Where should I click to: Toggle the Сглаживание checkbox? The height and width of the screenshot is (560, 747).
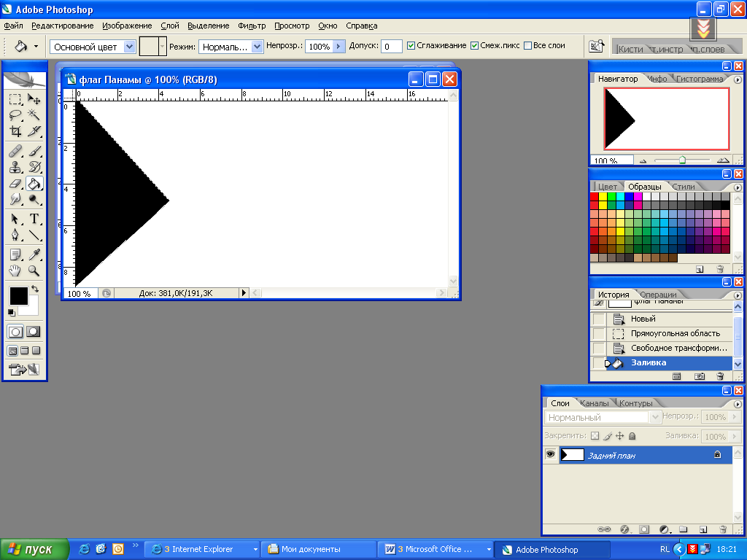click(x=411, y=46)
